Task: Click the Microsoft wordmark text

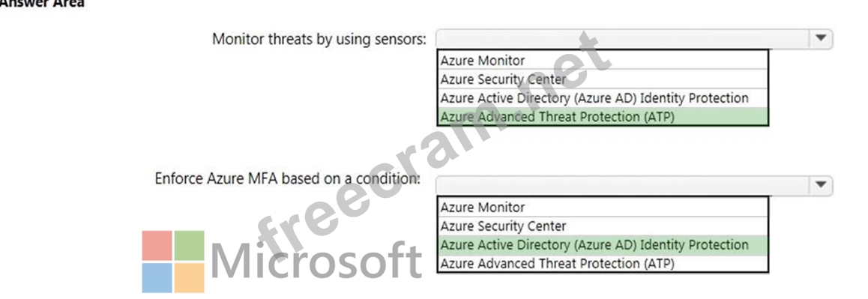Action: point(316,260)
